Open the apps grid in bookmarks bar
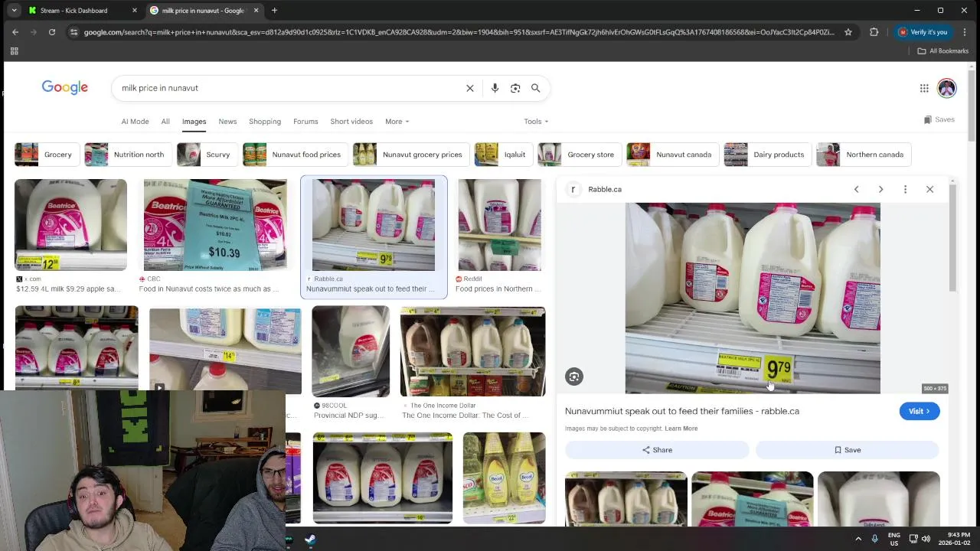 14,51
